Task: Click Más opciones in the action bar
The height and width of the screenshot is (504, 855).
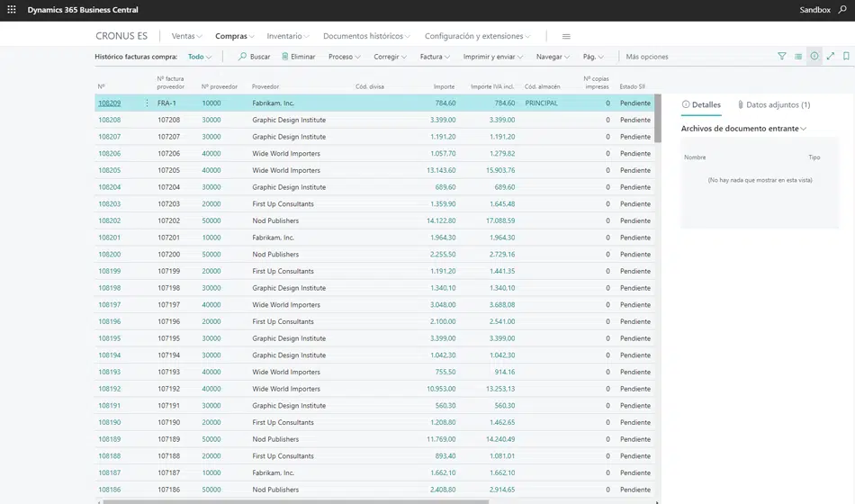Action: click(646, 57)
